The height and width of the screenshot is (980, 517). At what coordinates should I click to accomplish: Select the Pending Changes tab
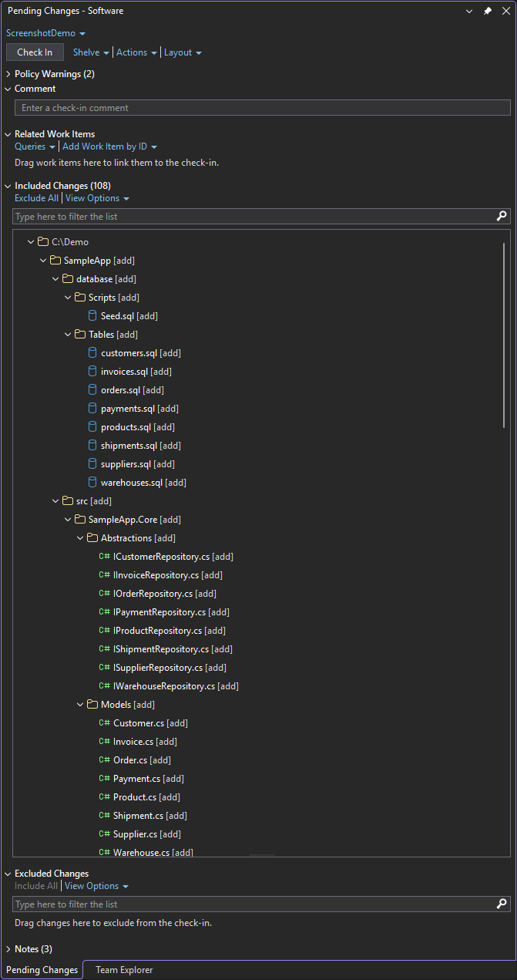tap(42, 970)
